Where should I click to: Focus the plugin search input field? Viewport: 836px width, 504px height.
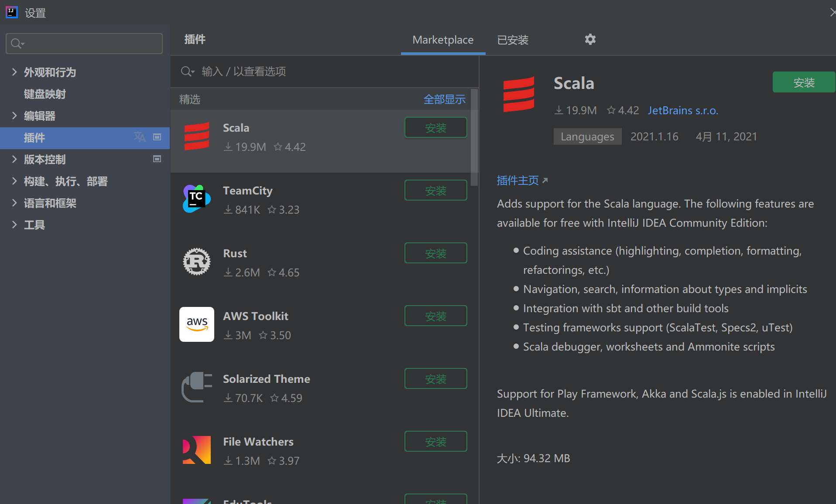tap(325, 72)
